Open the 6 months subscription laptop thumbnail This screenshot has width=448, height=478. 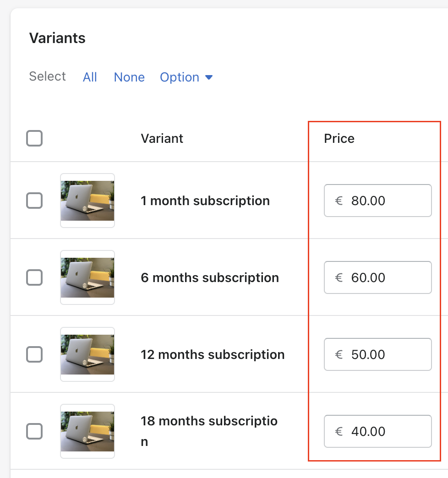(87, 277)
